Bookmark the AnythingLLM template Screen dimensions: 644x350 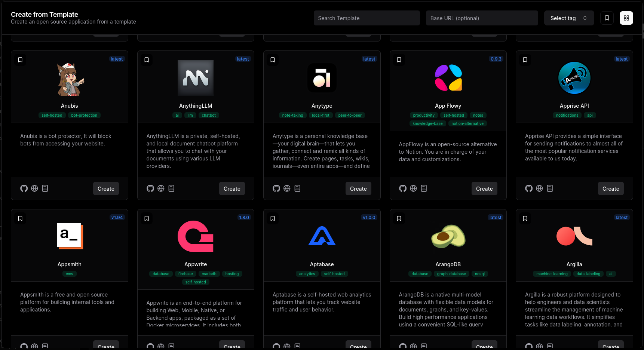point(147,60)
